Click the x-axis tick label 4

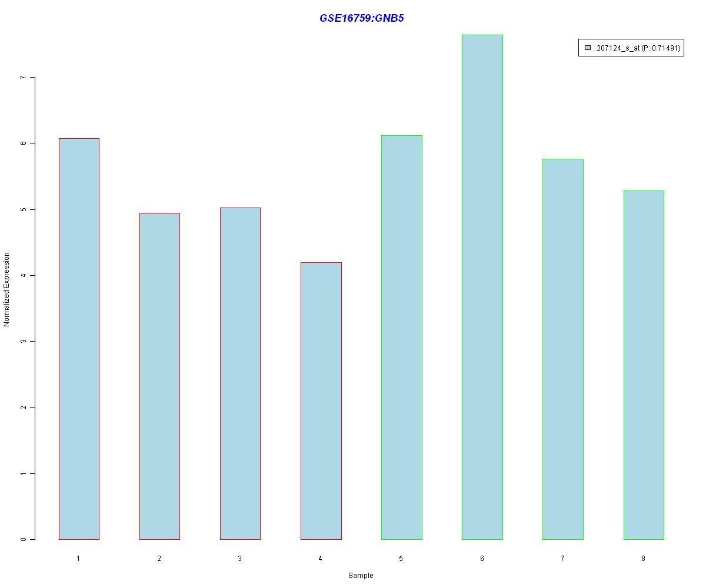point(320,558)
